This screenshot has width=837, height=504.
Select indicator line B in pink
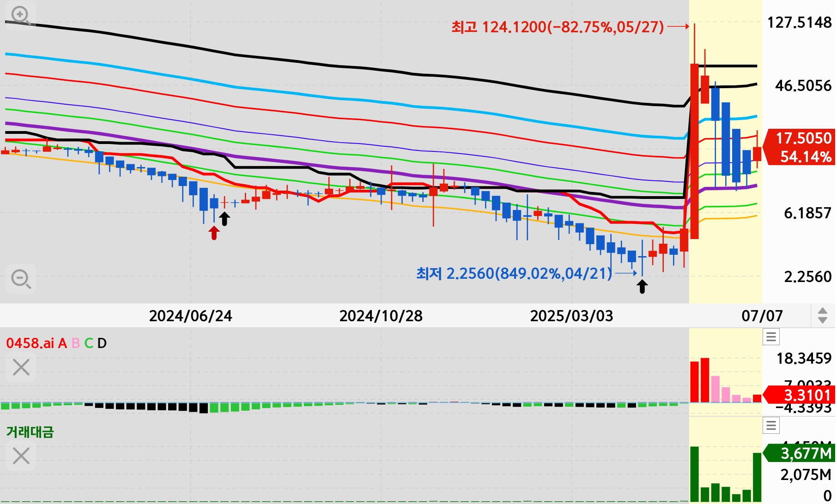click(76, 343)
